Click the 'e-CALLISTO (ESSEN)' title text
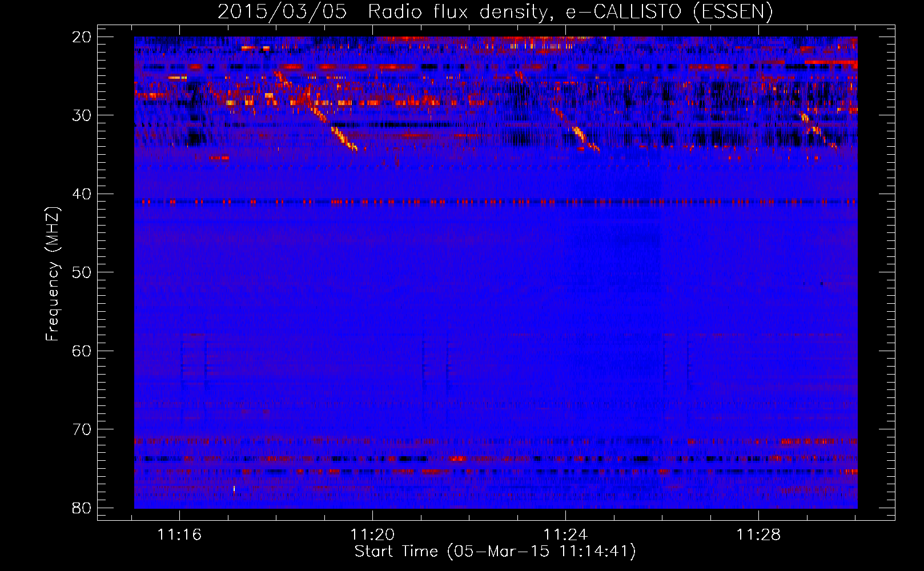This screenshot has height=571, width=924. (x=669, y=11)
